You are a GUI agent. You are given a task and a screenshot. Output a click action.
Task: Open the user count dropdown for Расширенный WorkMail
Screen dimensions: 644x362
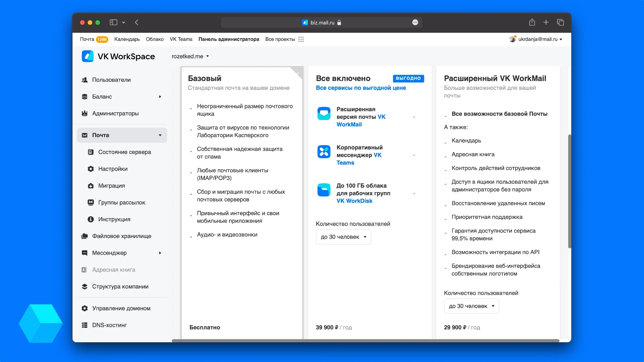coord(471,306)
